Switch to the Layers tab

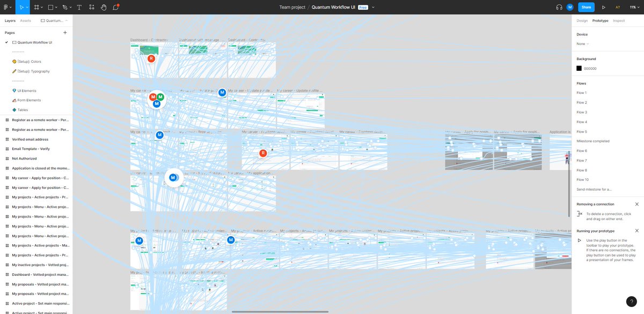click(x=10, y=20)
